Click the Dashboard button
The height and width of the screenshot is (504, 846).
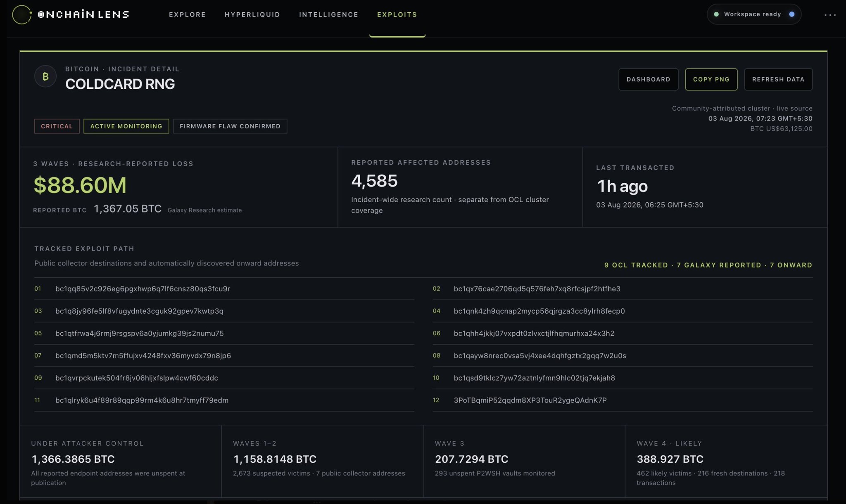point(649,79)
